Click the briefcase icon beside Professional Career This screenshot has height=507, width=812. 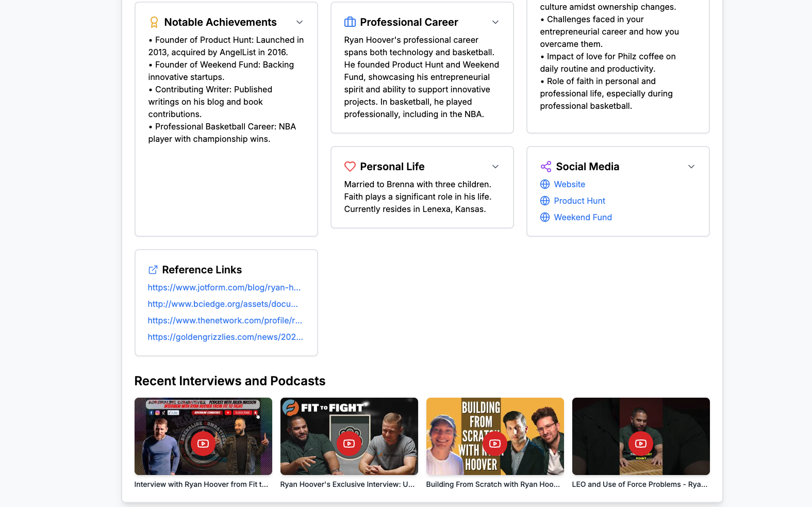pyautogui.click(x=350, y=22)
